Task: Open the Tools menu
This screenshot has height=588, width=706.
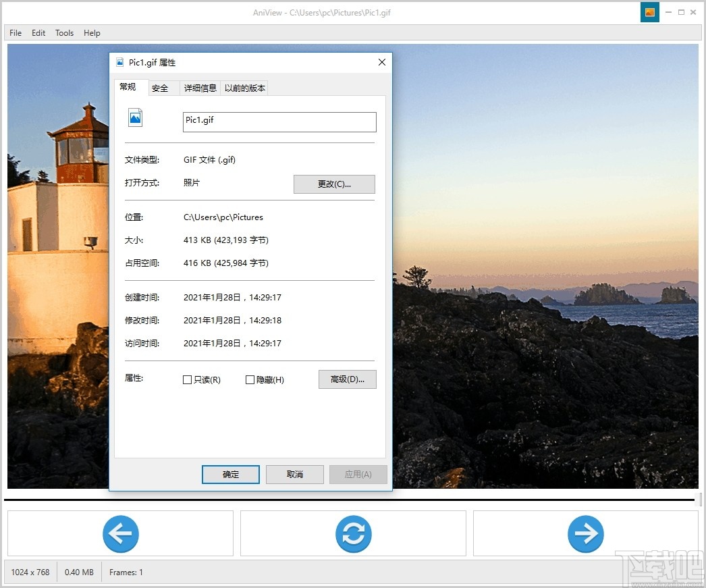Action: click(x=64, y=33)
